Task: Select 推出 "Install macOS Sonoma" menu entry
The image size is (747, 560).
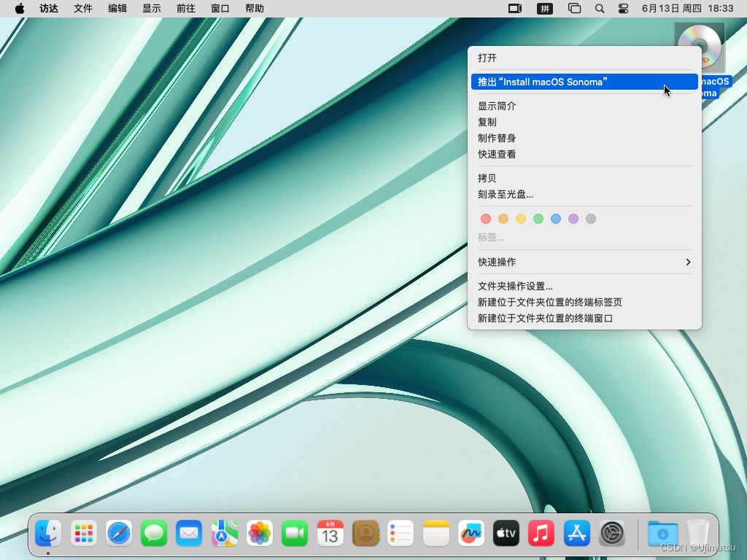Action: (584, 82)
